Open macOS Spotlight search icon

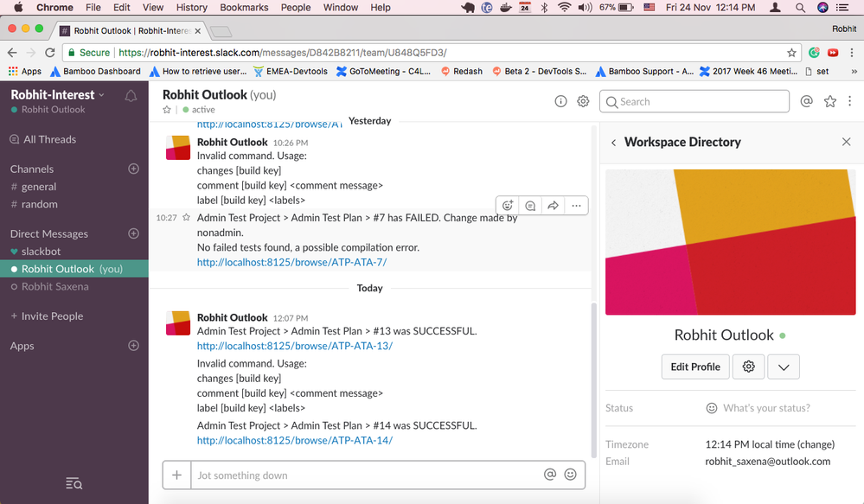point(800,7)
